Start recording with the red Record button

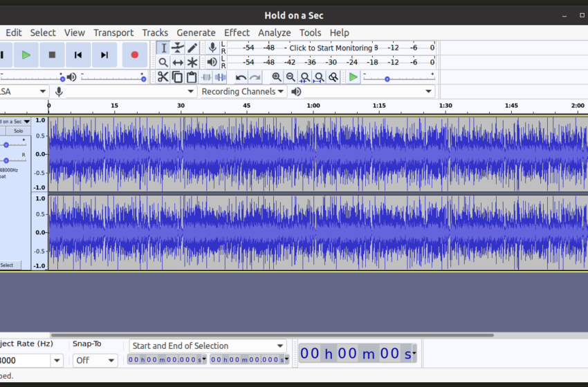click(135, 55)
